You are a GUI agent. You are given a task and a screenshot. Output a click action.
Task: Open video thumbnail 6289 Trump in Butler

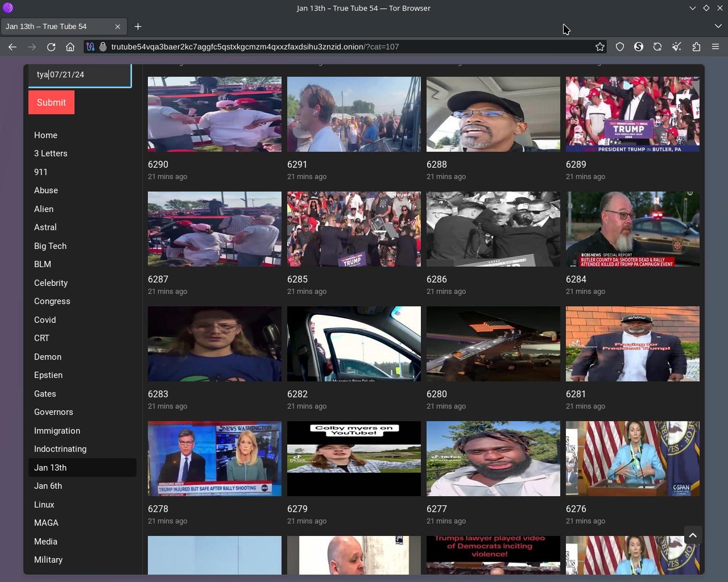[632, 114]
